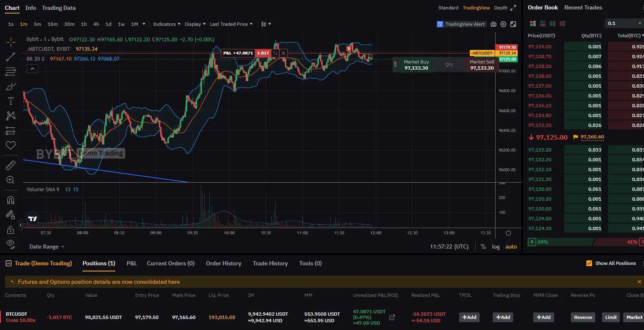
Task: Click the zoom in magnifier tool
Action: (x=11, y=180)
